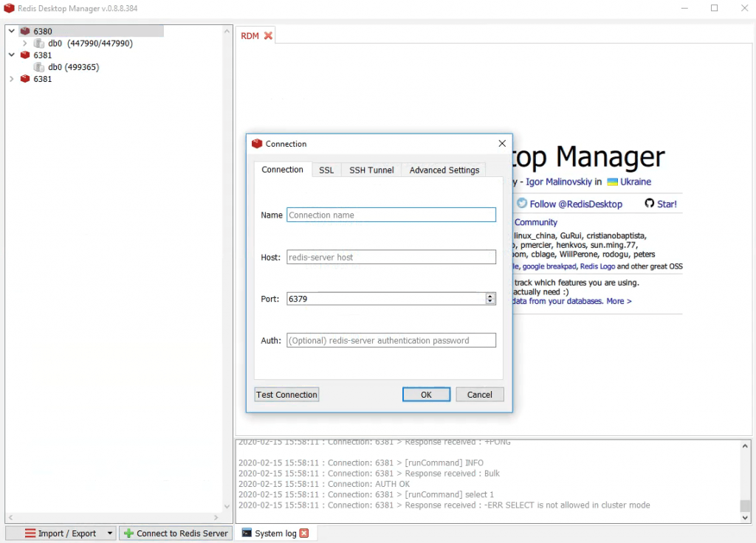Open the Follow @RedisDesktop link
This screenshot has width=756, height=543.
[576, 204]
